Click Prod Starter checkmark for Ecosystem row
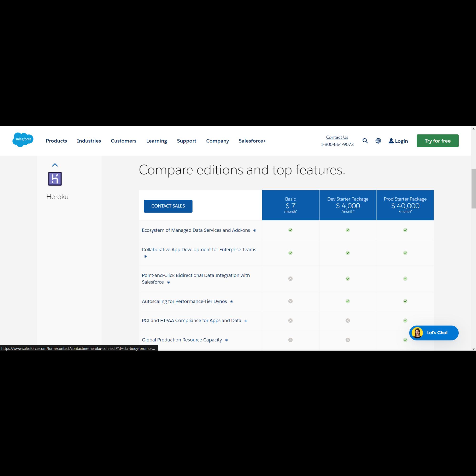The width and height of the screenshot is (476, 476). pyautogui.click(x=405, y=230)
